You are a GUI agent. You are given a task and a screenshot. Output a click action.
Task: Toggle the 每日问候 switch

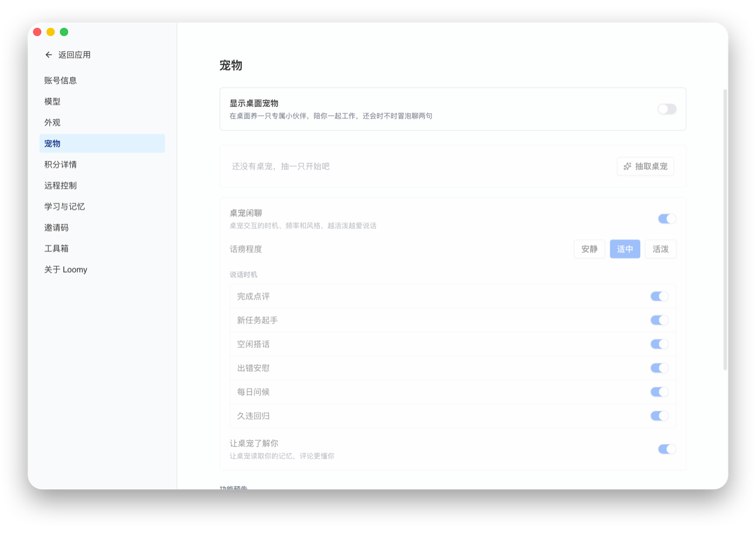click(659, 392)
